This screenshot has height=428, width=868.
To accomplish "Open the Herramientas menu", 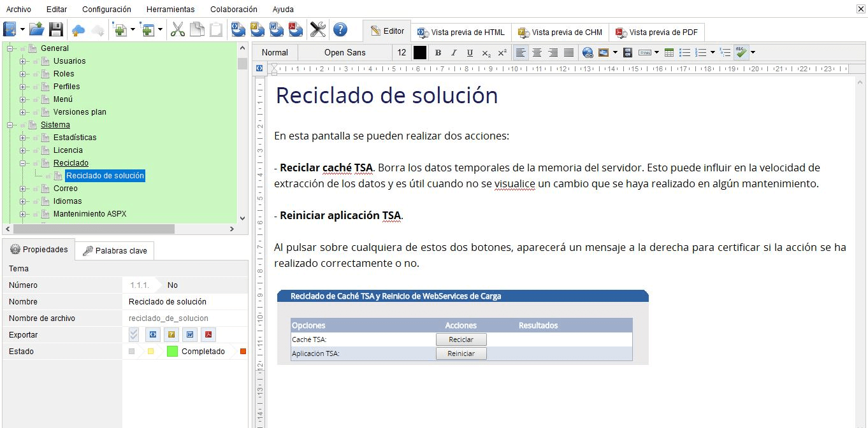I will (x=171, y=10).
